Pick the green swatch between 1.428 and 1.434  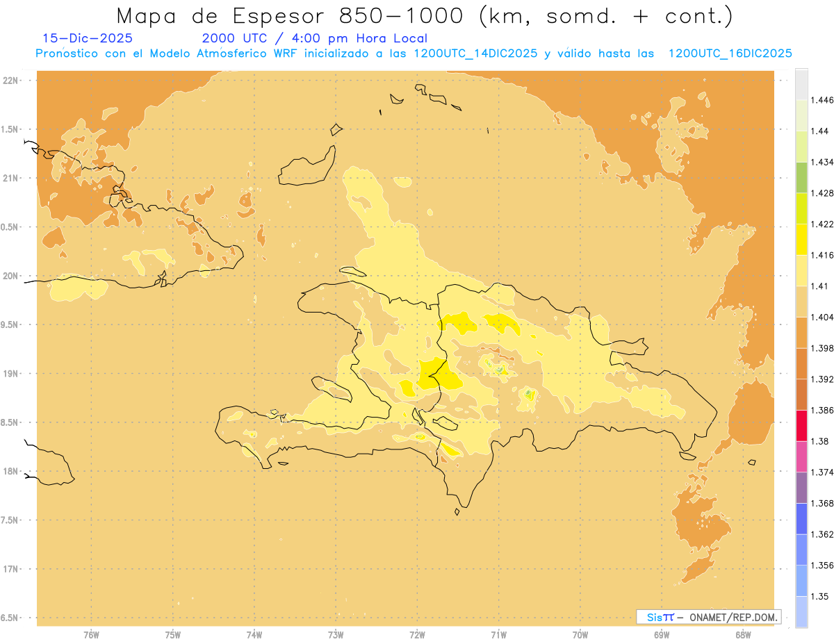[801, 177]
